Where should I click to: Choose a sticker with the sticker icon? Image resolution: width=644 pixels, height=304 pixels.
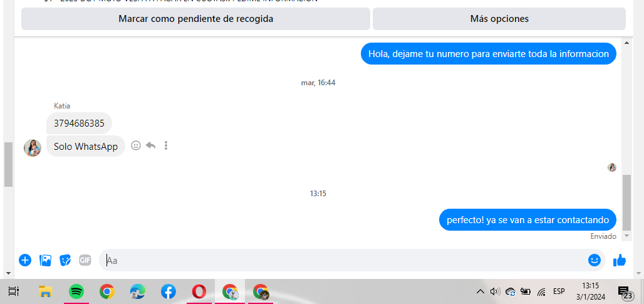click(x=65, y=260)
